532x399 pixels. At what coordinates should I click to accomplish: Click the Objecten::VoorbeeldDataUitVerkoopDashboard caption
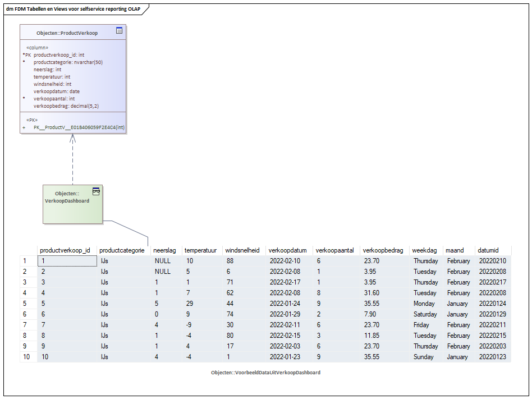pos(265,372)
